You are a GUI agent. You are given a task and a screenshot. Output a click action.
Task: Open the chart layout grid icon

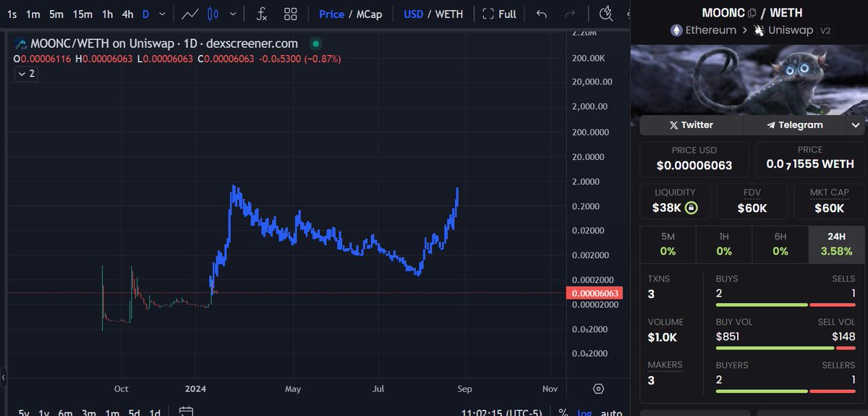pos(291,14)
